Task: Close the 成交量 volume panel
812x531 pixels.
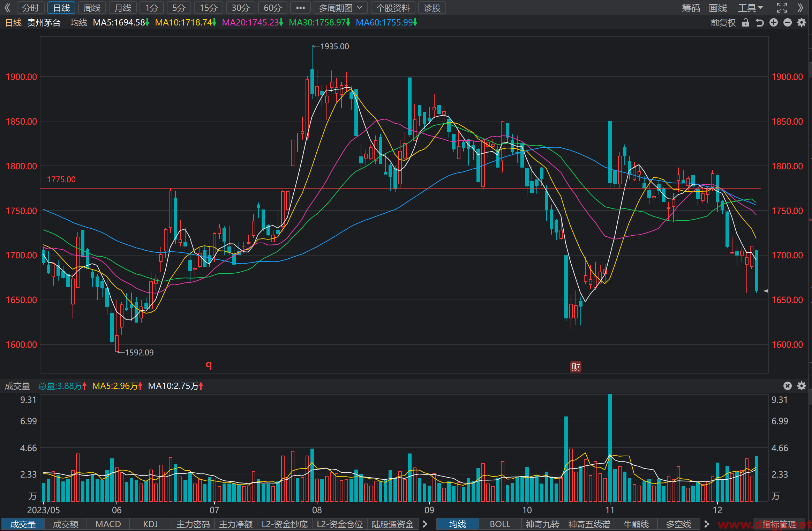Action: [x=788, y=386]
